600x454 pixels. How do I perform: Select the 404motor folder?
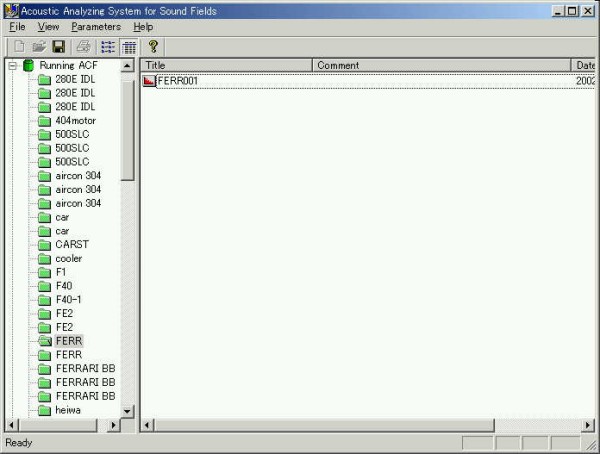click(x=75, y=121)
